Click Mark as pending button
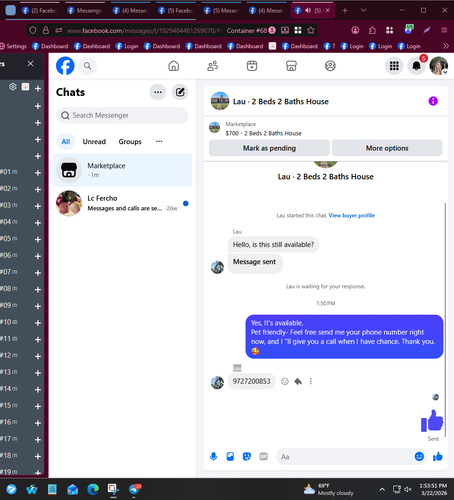 pos(269,148)
